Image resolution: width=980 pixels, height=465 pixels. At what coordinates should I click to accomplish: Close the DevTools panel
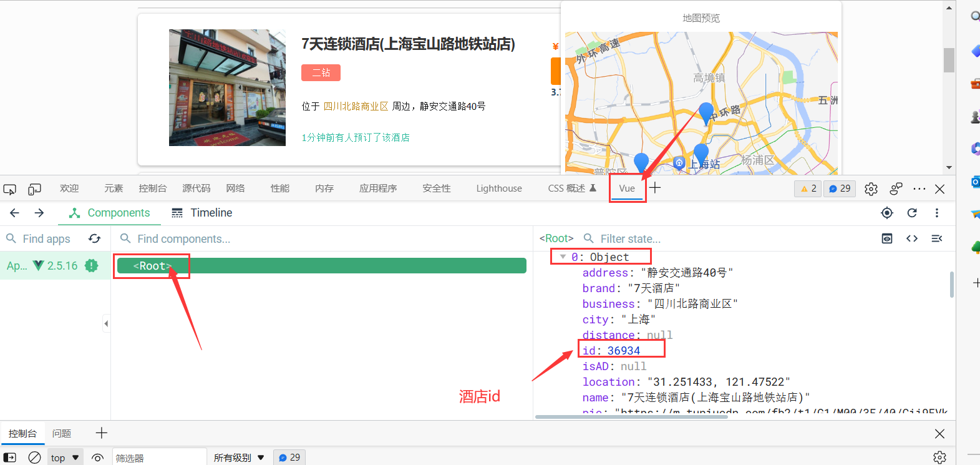940,188
